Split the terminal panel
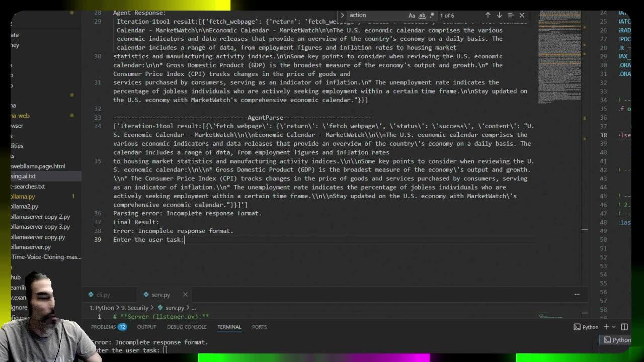 624,327
